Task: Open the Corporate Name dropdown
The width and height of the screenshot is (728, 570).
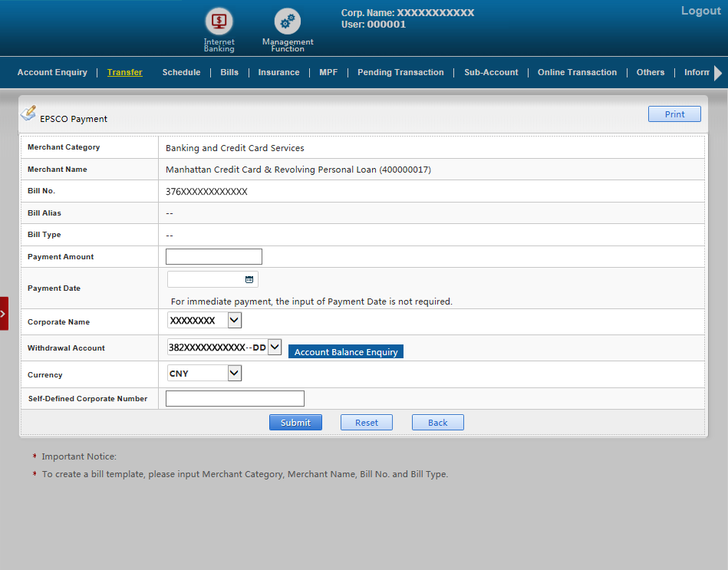Action: point(235,320)
